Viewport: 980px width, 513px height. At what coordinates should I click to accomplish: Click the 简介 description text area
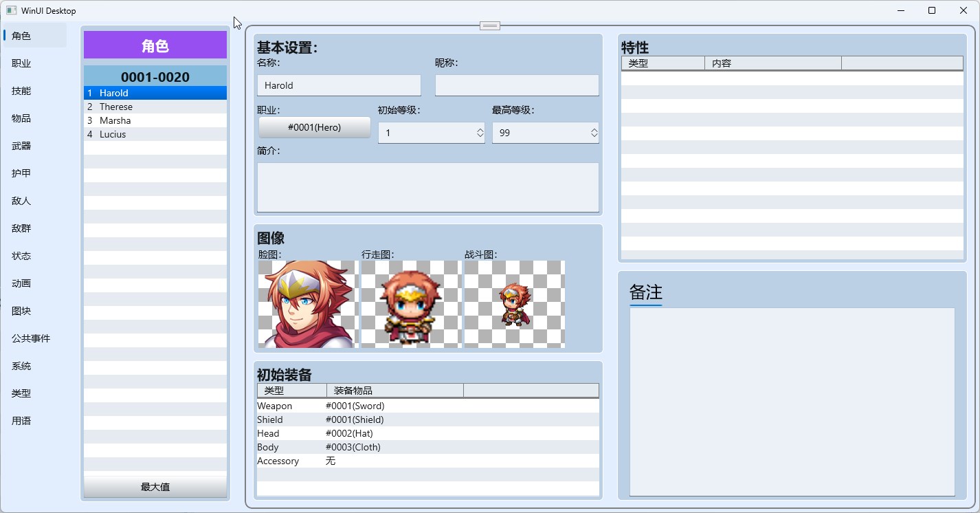point(428,188)
